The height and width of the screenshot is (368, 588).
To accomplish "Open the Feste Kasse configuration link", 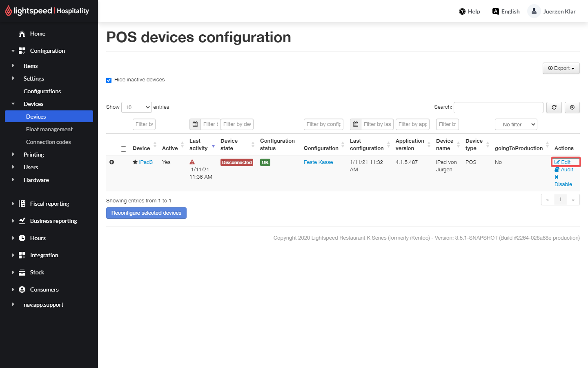I will point(318,162).
